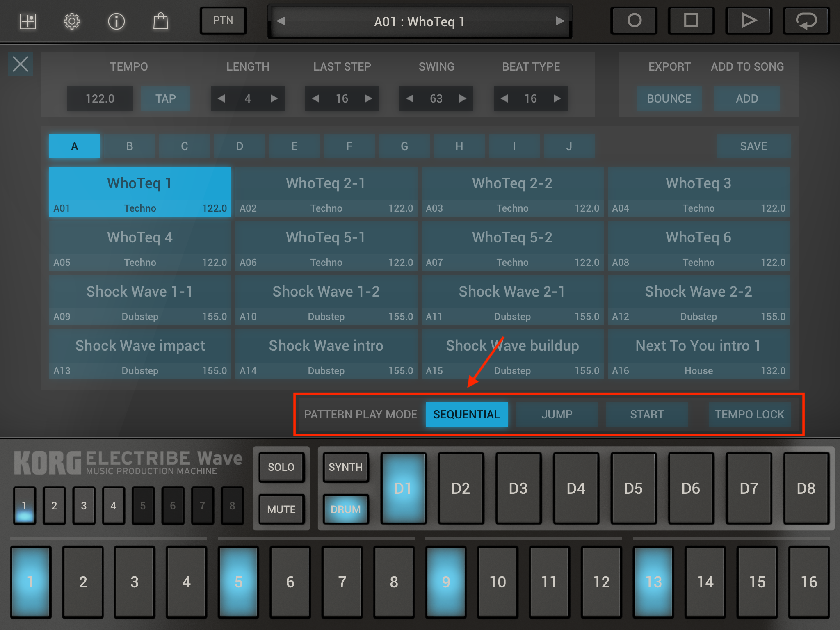Close the pattern panel with X
The height and width of the screenshot is (630, 840).
pos(21,64)
